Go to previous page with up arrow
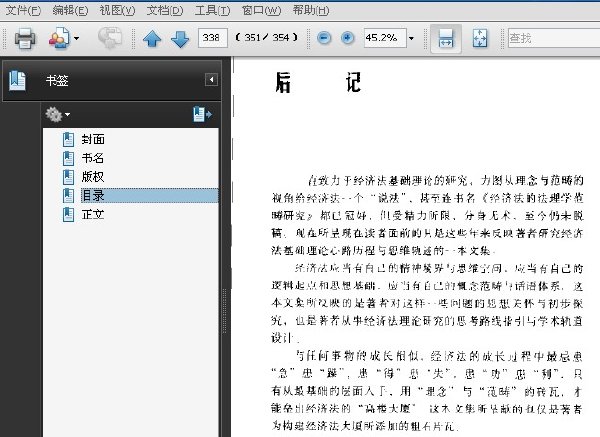The height and width of the screenshot is (437, 600). [x=152, y=39]
